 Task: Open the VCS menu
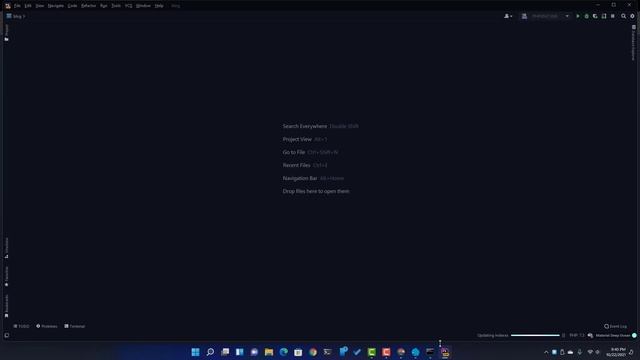(x=129, y=6)
